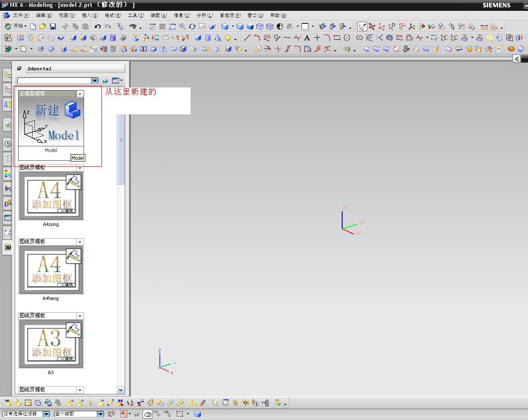Activate the rotate view tool
The image size is (528, 420).
(x=192, y=26)
